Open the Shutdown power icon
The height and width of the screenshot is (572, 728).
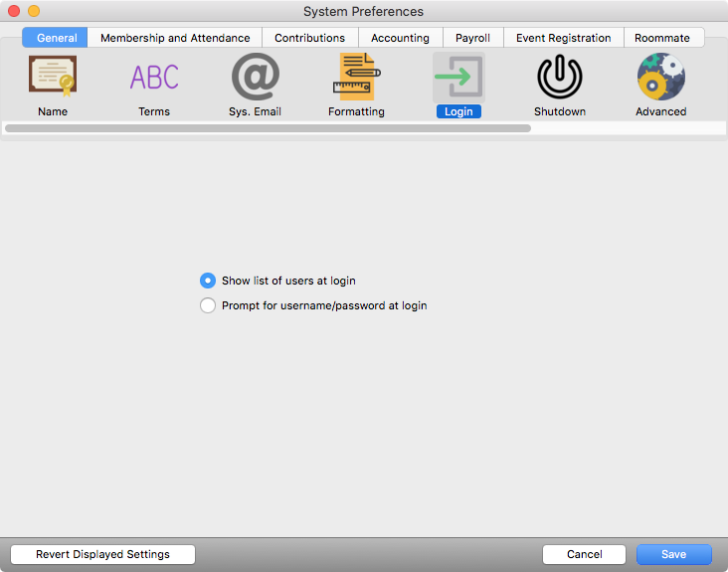coord(560,78)
